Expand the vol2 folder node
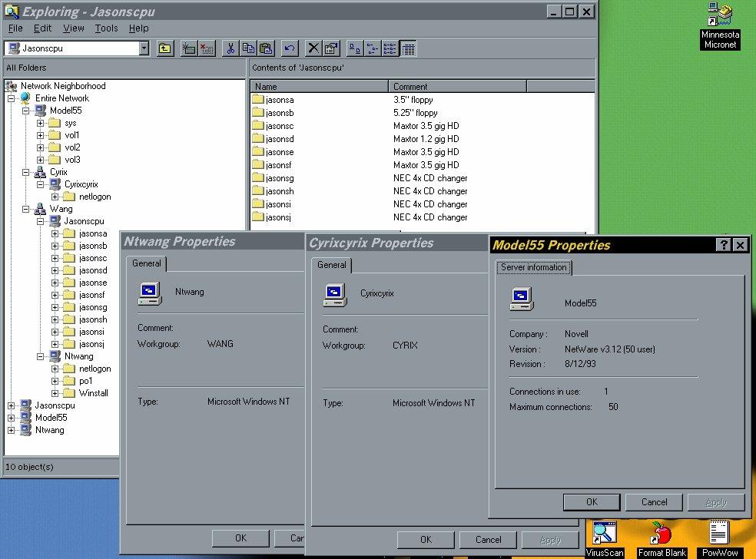Viewport: 756px width, 559px height. (x=41, y=147)
